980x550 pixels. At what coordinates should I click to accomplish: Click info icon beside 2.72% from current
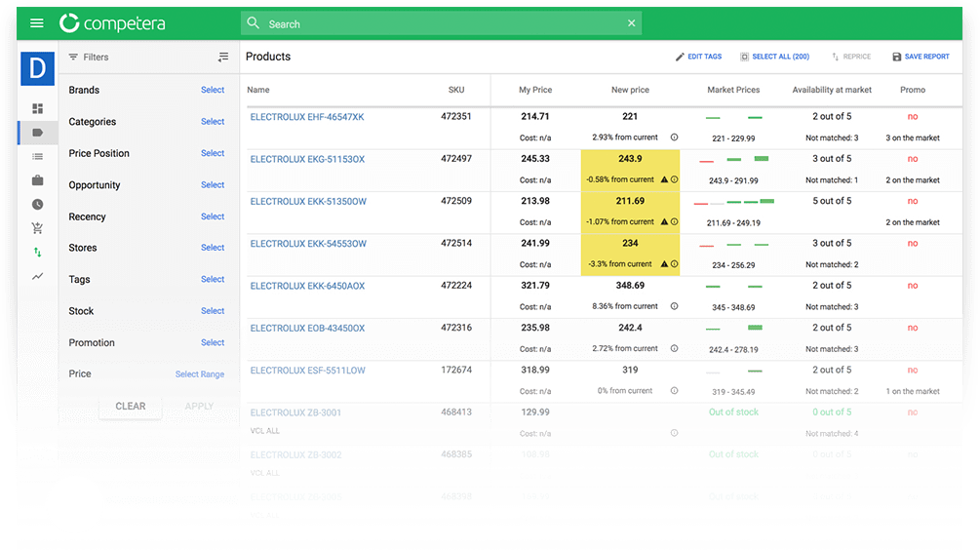[x=675, y=349]
